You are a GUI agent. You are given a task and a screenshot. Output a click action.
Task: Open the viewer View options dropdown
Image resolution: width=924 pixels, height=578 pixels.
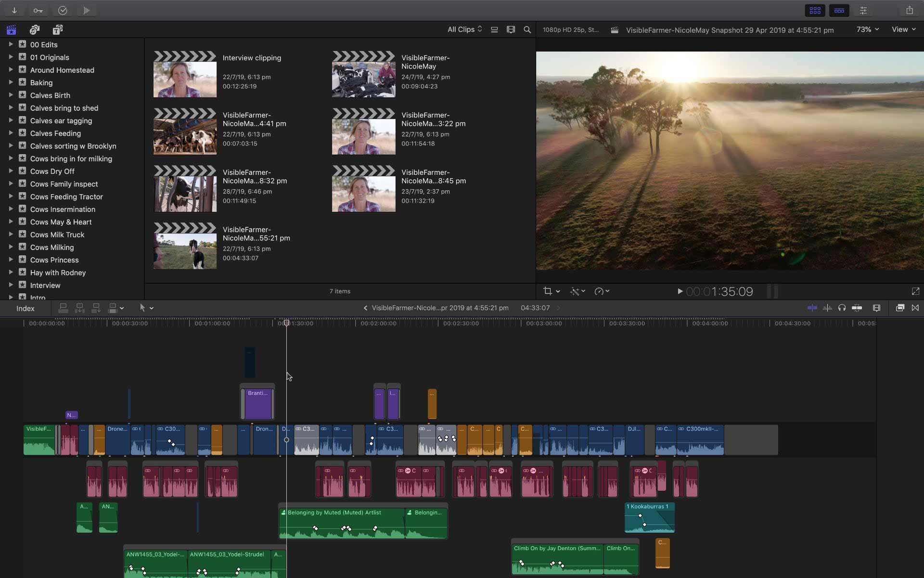(903, 29)
